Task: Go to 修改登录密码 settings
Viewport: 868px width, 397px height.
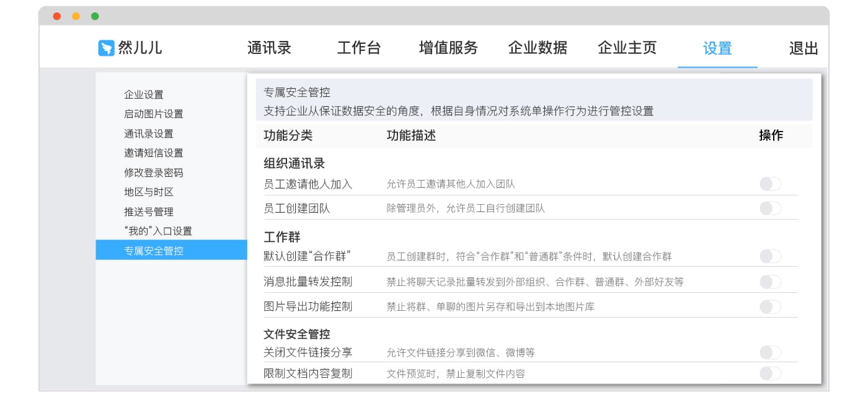Action: tap(154, 173)
